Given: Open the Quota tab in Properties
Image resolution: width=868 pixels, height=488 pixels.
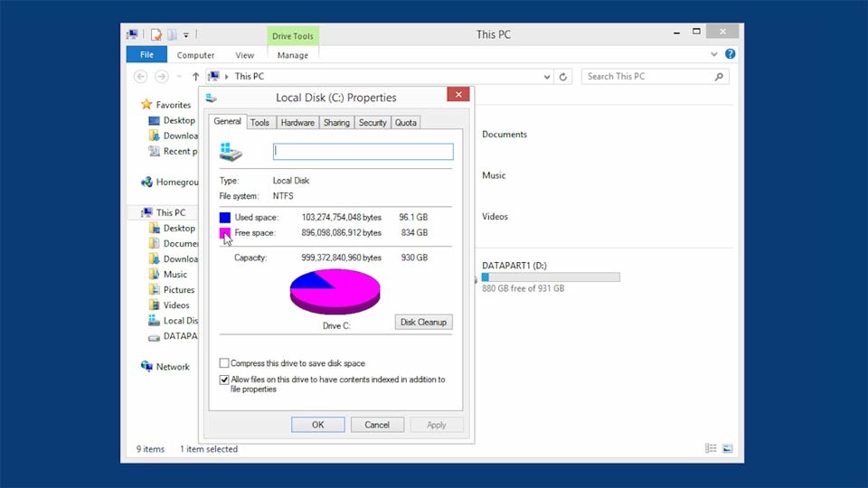Looking at the screenshot, I should [405, 123].
